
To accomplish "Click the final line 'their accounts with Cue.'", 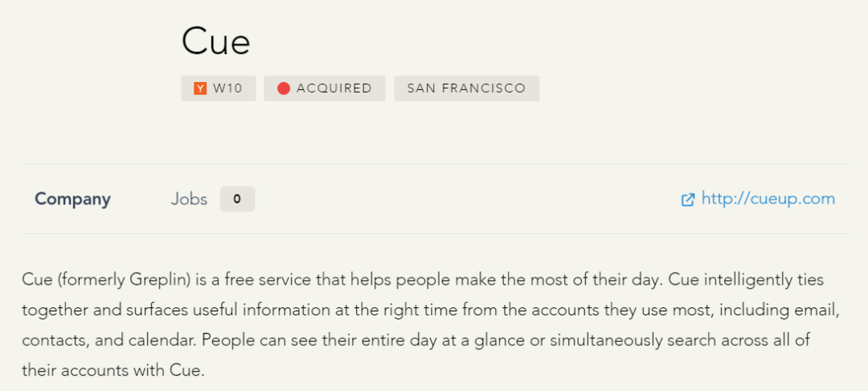I will [x=113, y=370].
